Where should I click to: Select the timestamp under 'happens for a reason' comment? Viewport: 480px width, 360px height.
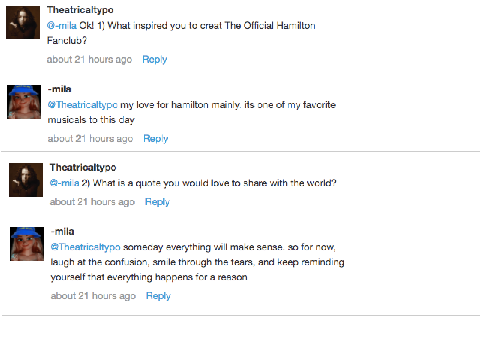pos(93,296)
